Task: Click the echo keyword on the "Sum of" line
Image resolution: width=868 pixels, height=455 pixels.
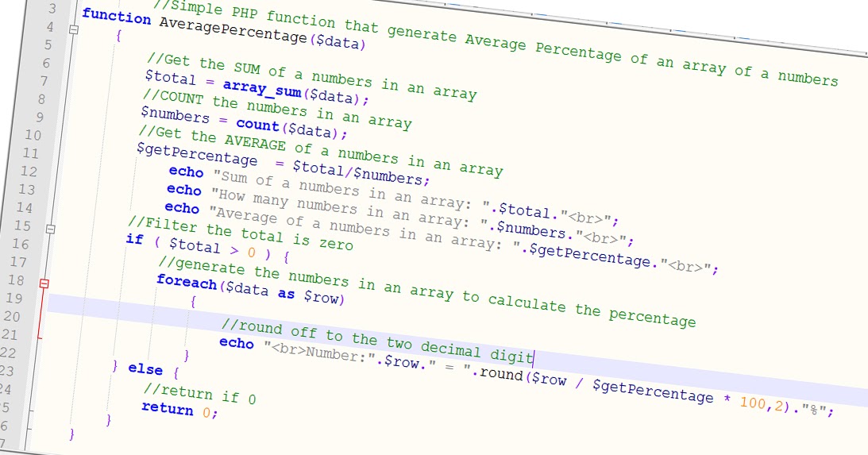Action: click(x=186, y=172)
